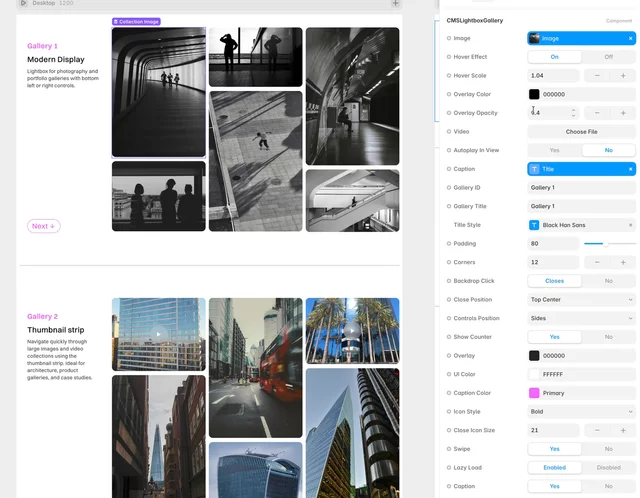Click the Padding value field showing 80

click(x=553, y=244)
